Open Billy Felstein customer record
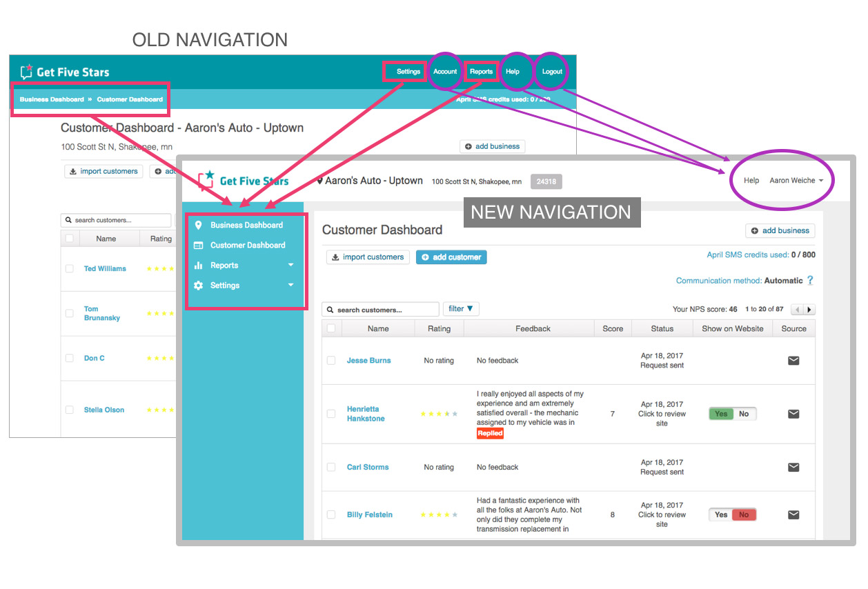The image size is (868, 589). (369, 515)
